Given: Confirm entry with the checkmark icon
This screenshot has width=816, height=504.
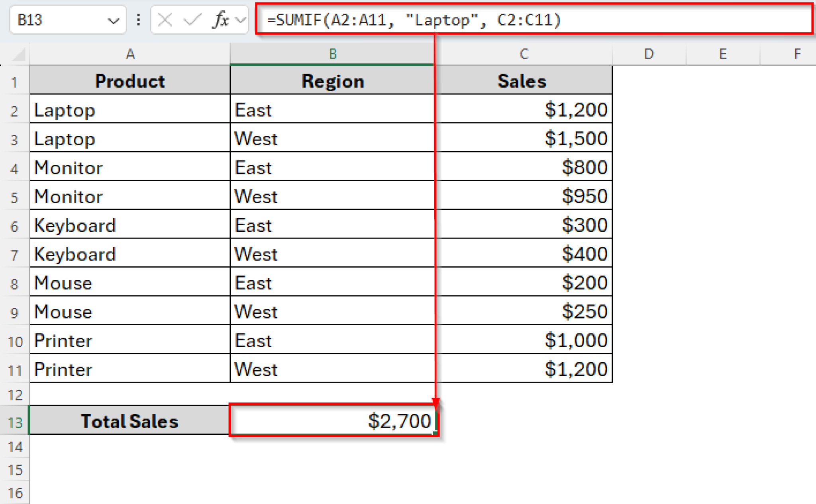Looking at the screenshot, I should (192, 20).
